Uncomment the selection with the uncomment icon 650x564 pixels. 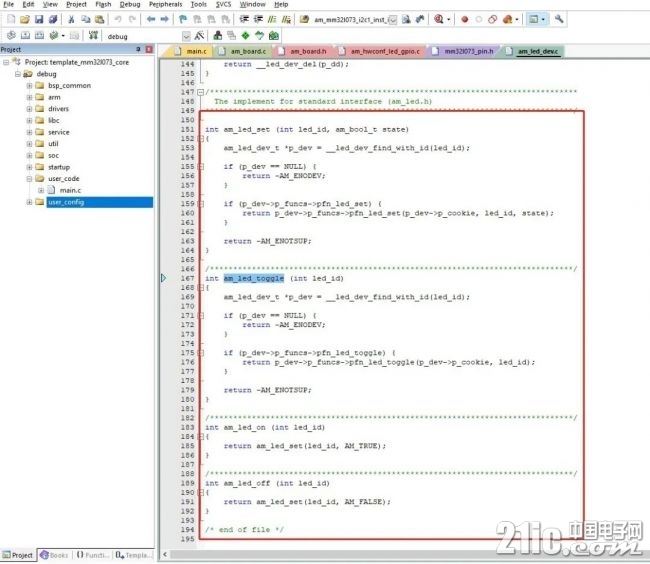click(x=286, y=19)
